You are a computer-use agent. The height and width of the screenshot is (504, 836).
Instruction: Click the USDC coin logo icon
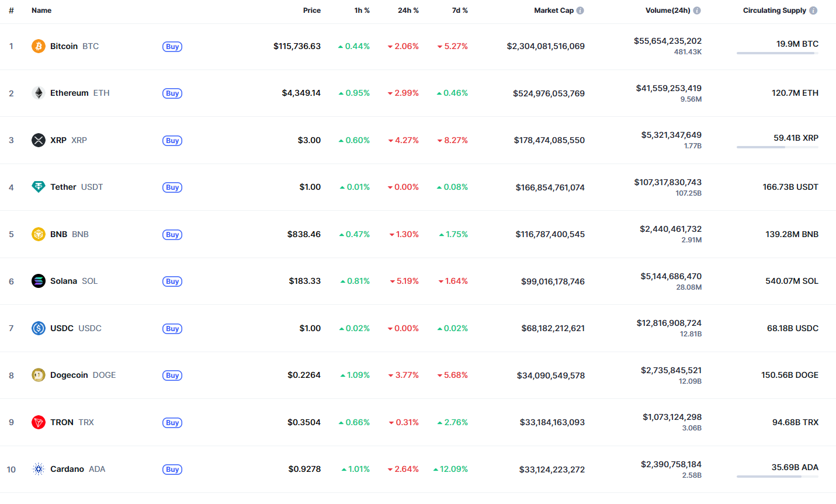39,328
